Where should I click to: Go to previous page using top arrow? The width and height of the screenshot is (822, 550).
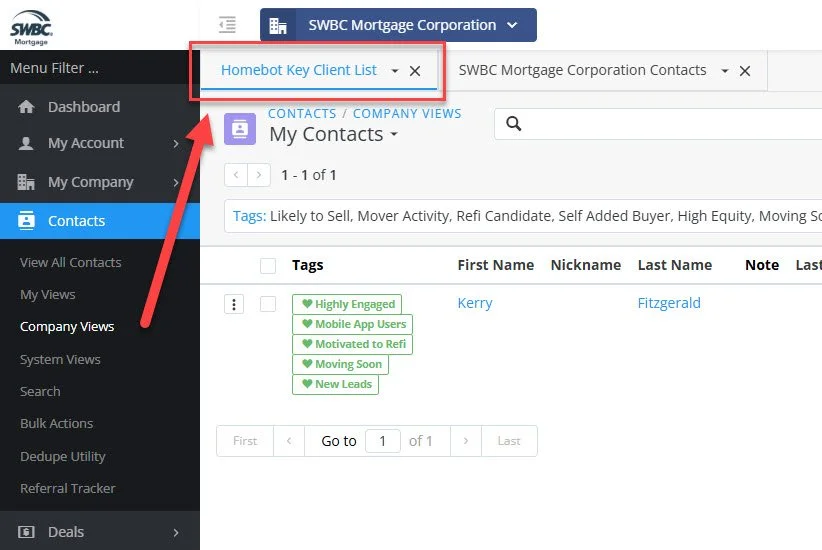pyautogui.click(x=236, y=175)
